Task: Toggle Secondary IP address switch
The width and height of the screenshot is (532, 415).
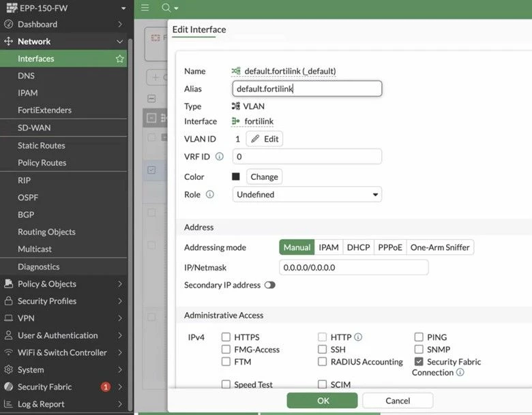Action: (x=269, y=285)
